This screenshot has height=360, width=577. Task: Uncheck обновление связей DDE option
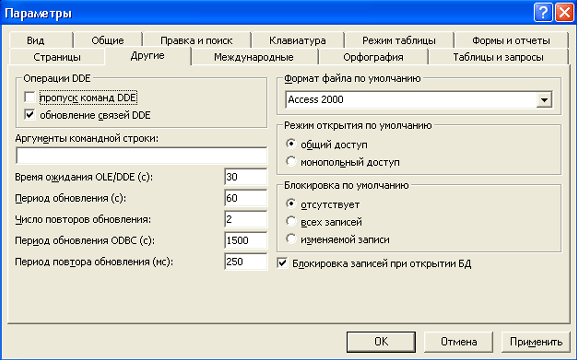pos(30,115)
